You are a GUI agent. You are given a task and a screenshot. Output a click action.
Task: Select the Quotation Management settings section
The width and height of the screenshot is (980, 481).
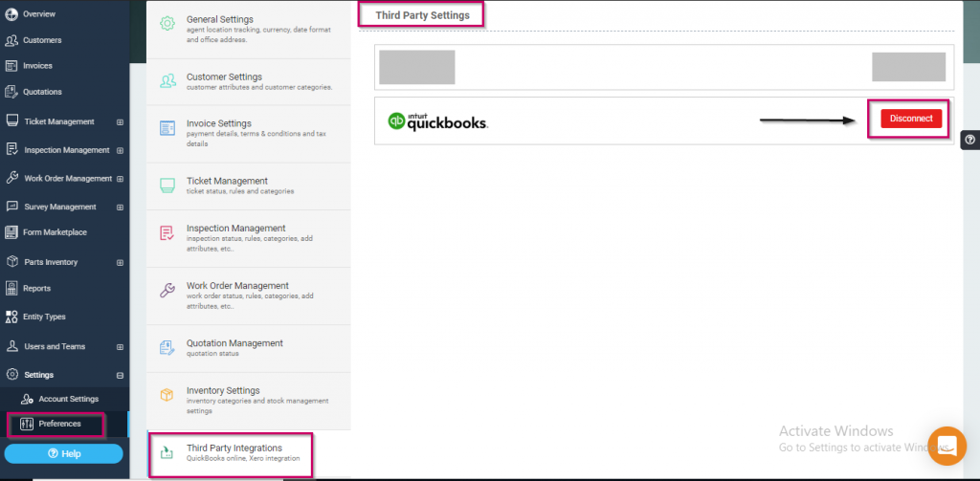pos(249,348)
